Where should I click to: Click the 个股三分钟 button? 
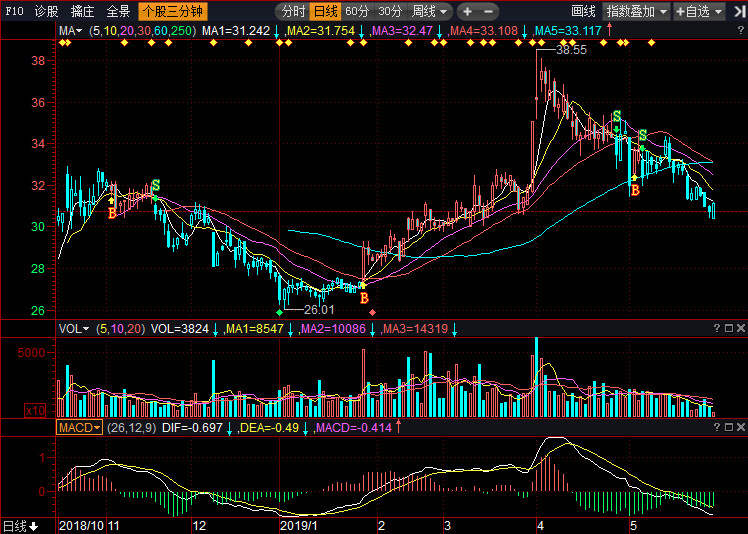click(x=173, y=11)
